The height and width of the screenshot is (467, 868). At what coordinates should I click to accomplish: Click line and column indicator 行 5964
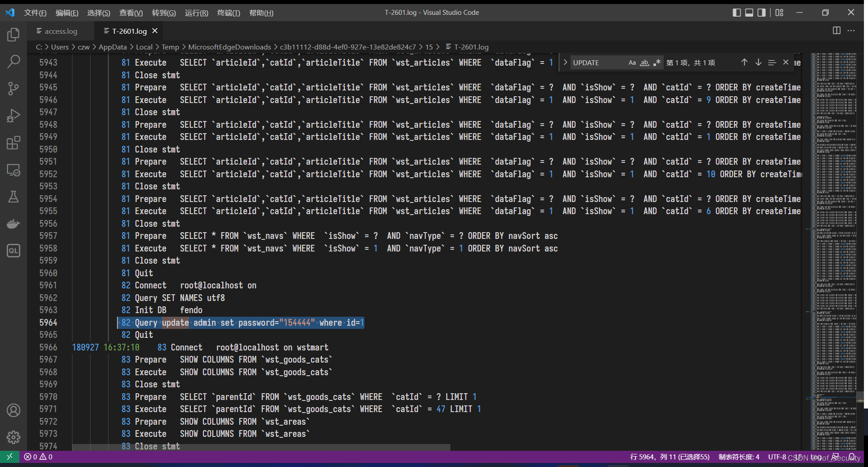click(x=670, y=457)
